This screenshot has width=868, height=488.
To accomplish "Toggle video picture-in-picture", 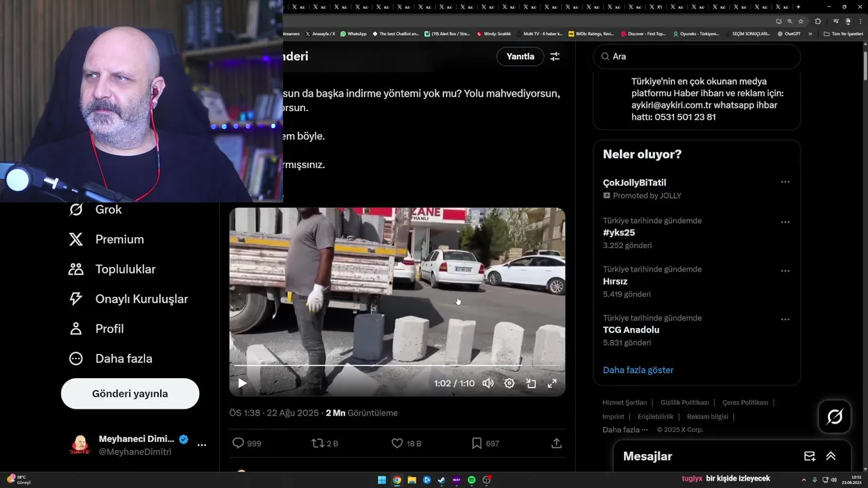I will pos(531,384).
